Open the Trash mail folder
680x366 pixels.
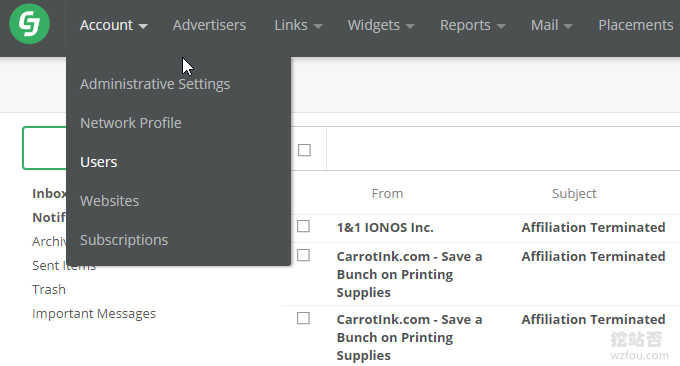(x=49, y=289)
